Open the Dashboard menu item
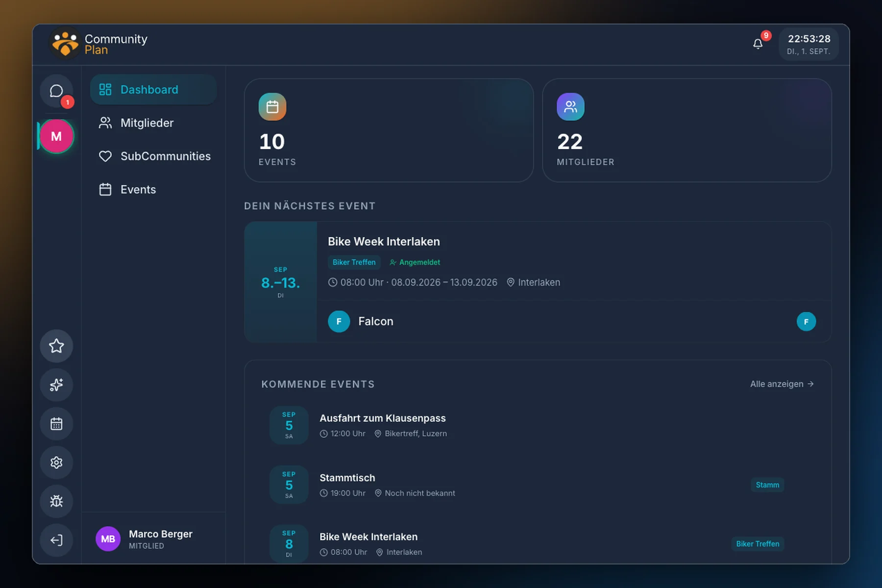 pos(153,90)
